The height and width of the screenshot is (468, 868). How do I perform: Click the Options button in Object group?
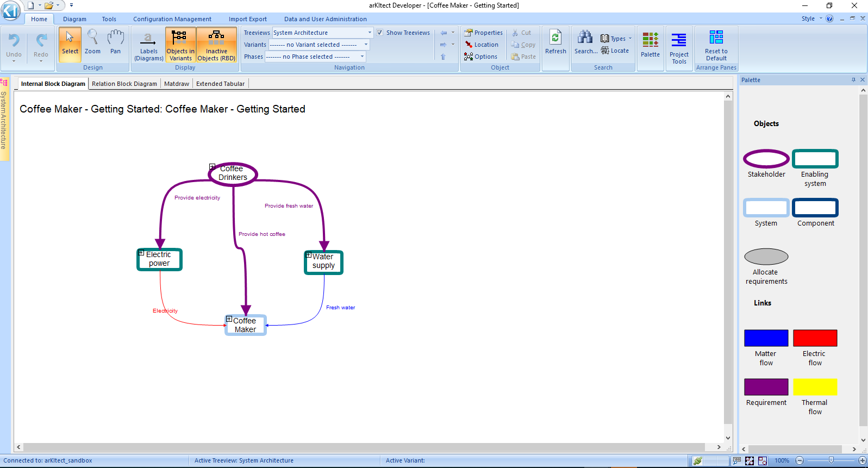coord(480,57)
